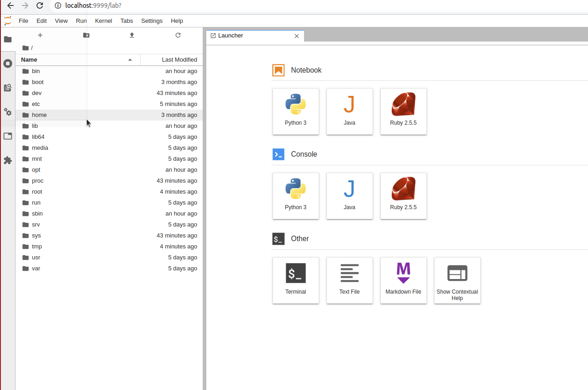Open the home folder
The image size is (588, 390).
39,115
